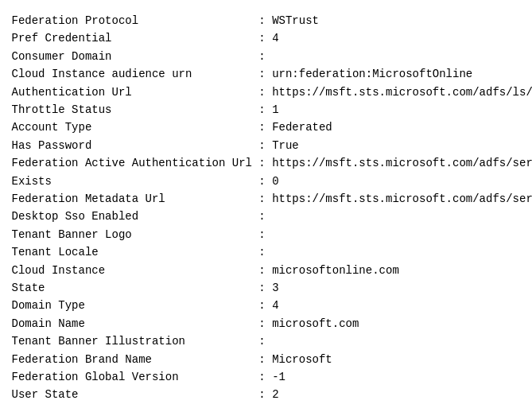This screenshot has width=532, height=412.
Task: Click the 'Federation Protocol' label
Action: click(75, 21)
